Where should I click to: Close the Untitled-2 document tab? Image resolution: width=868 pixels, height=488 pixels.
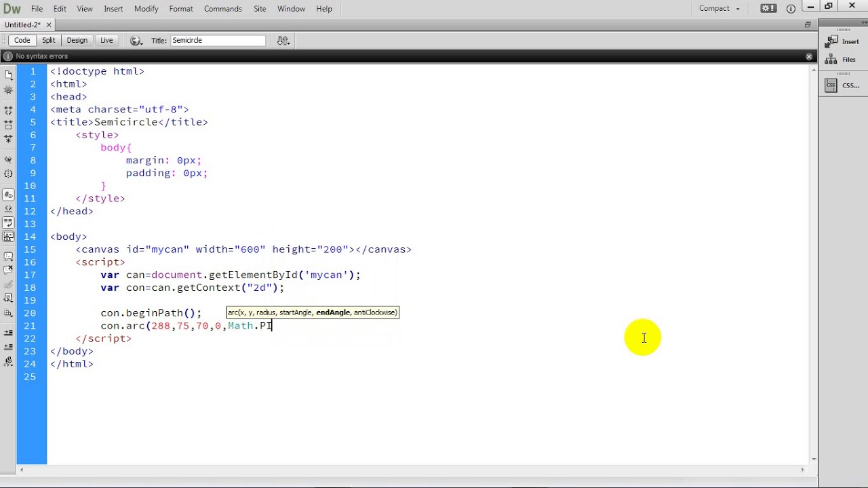coord(49,24)
